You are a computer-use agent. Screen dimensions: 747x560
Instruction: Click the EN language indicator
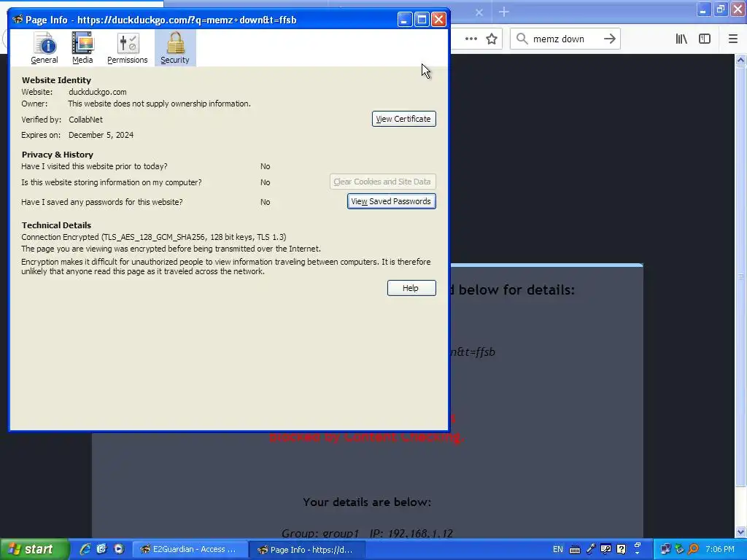558,550
